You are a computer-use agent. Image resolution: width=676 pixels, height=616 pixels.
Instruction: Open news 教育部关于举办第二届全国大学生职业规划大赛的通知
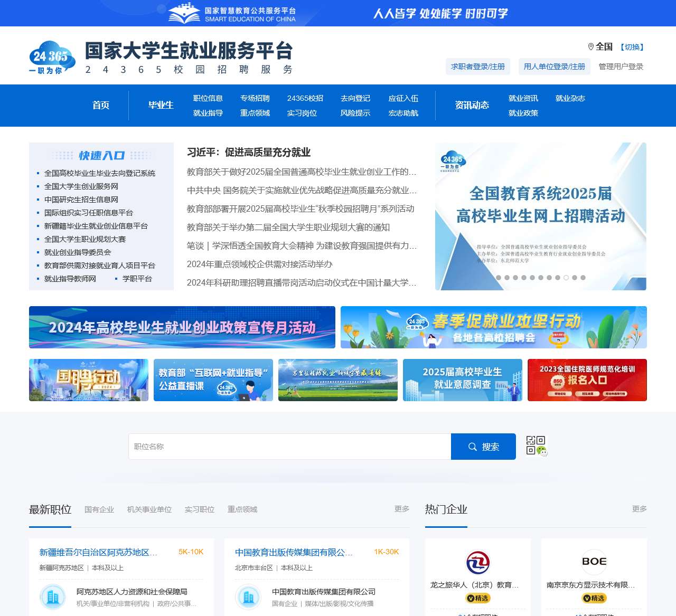[x=288, y=228]
